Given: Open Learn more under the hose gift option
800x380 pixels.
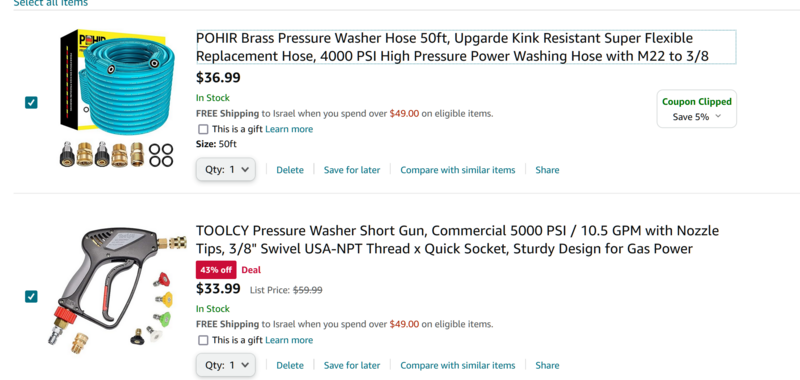Looking at the screenshot, I should pos(289,129).
